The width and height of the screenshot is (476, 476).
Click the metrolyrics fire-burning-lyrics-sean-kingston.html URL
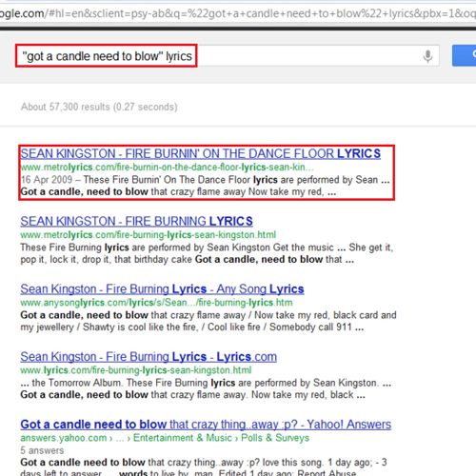149,235
